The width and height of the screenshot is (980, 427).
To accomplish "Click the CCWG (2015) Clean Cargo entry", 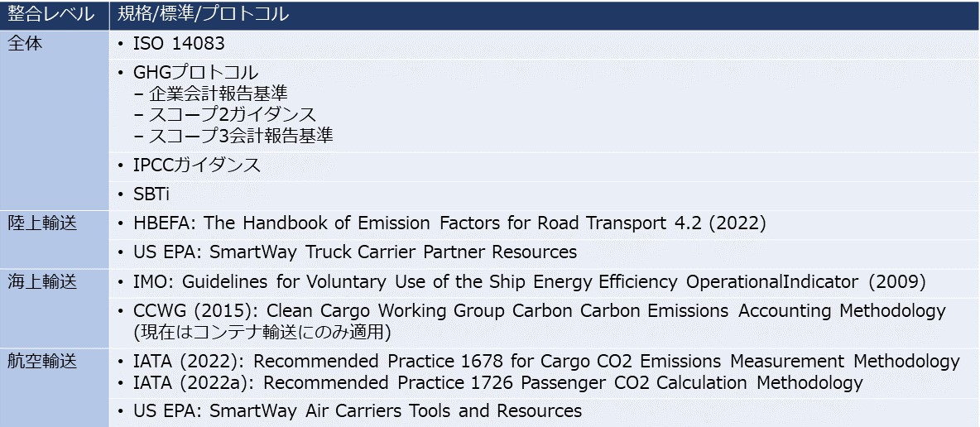I will pos(540,321).
